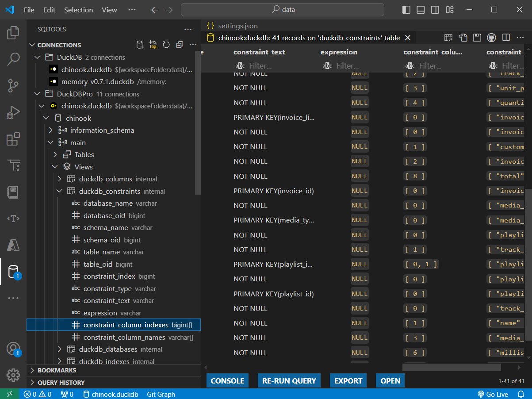
Task: Click the results grid horizontal scrollbar
Action: [x=452, y=367]
